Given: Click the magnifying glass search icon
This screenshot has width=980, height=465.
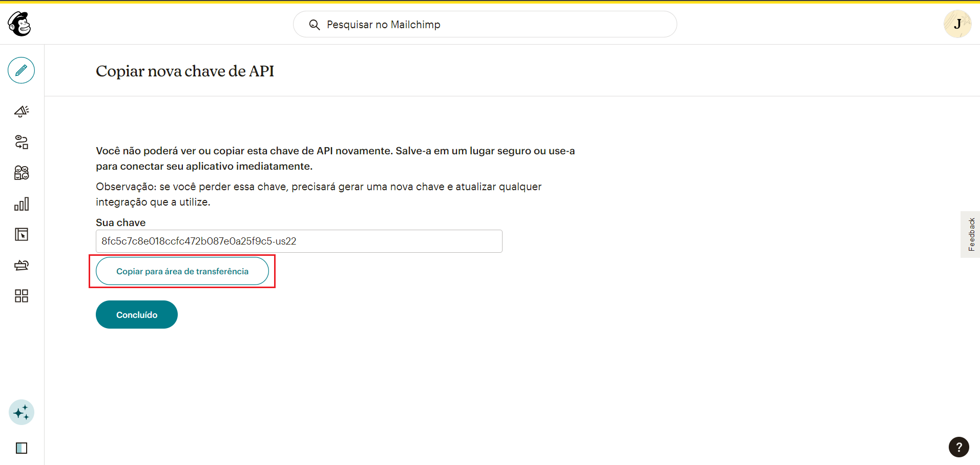Looking at the screenshot, I should [315, 25].
